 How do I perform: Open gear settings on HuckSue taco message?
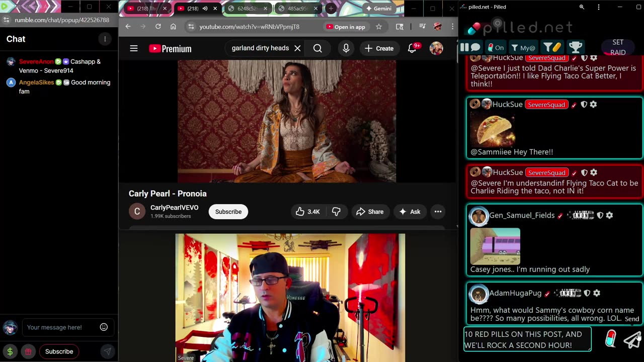[594, 105]
